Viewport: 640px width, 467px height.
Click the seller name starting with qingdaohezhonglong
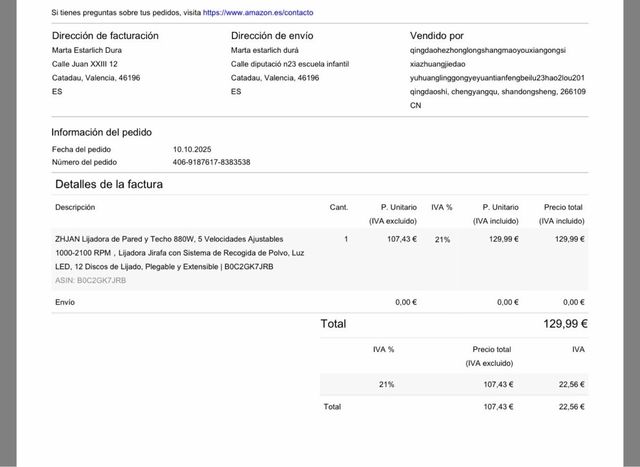tap(496, 50)
